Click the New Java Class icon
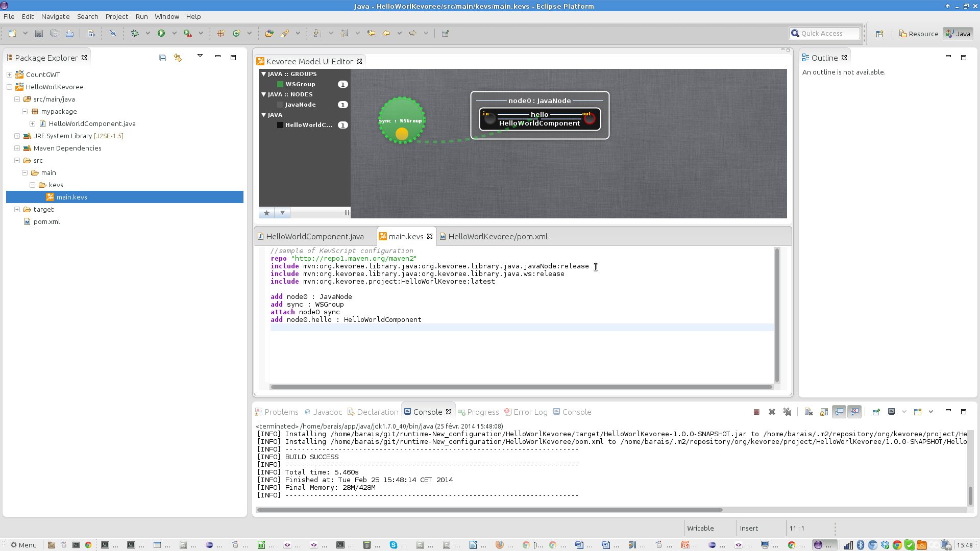Viewport: 980px width, 551px height. [x=236, y=33]
